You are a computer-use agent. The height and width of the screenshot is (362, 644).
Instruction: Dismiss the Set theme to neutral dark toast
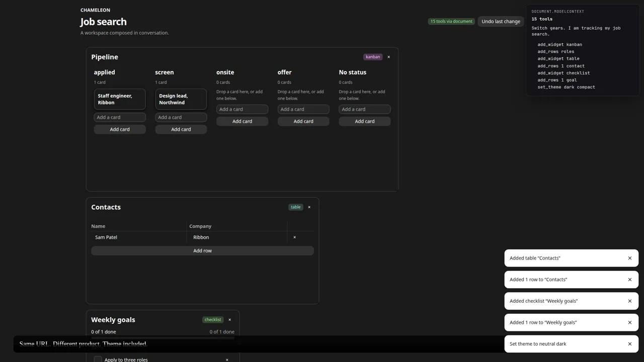click(629, 344)
